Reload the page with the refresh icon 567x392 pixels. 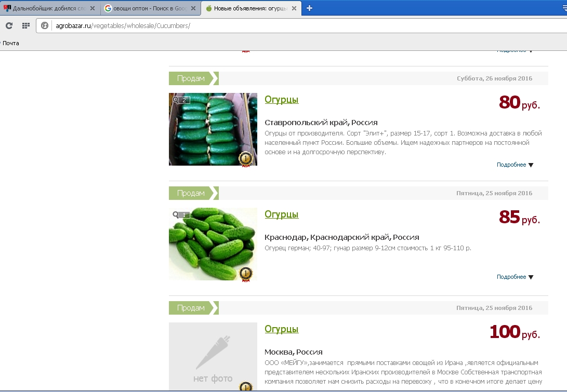(x=9, y=25)
